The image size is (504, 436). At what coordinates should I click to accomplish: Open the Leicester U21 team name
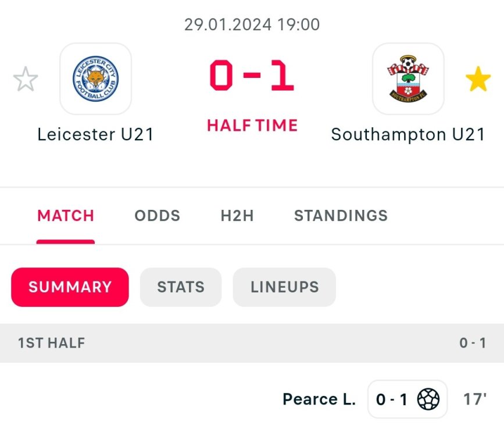[96, 134]
